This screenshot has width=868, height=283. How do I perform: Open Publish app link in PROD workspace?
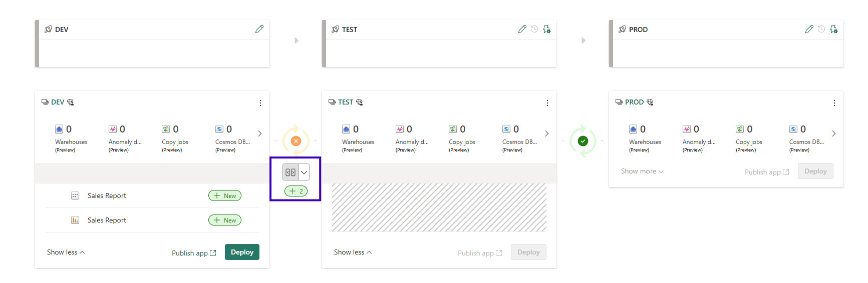point(767,172)
